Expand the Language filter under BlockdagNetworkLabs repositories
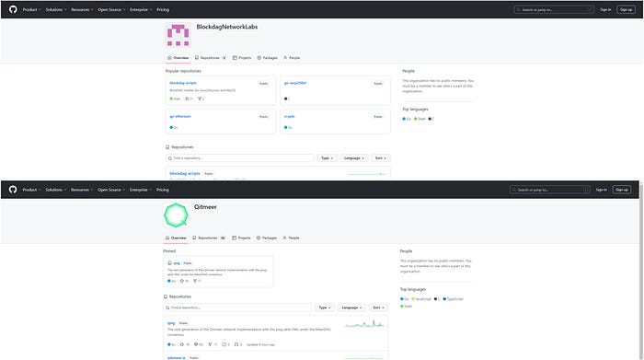The height and width of the screenshot is (360, 644). click(354, 157)
